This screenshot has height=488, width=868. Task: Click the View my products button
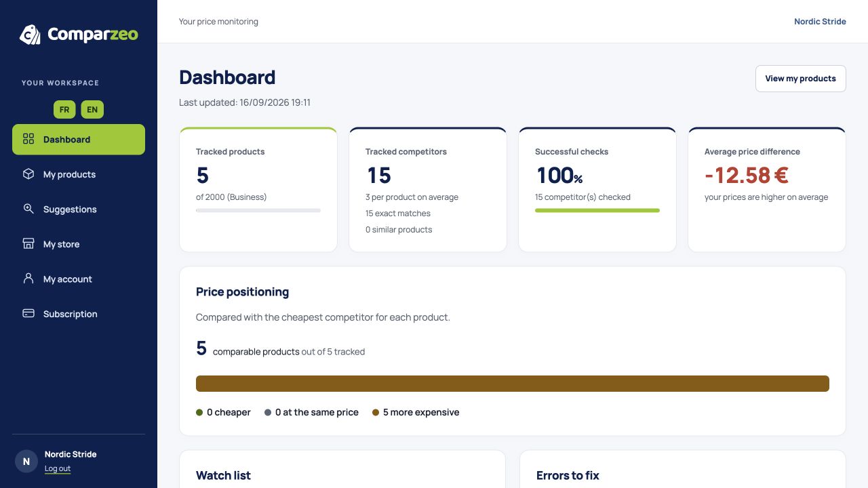coord(801,79)
